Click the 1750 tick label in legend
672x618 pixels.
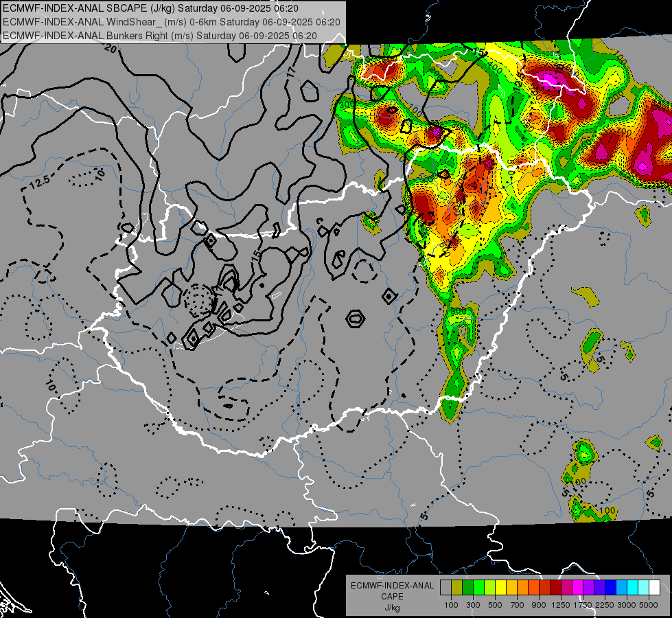(583, 605)
